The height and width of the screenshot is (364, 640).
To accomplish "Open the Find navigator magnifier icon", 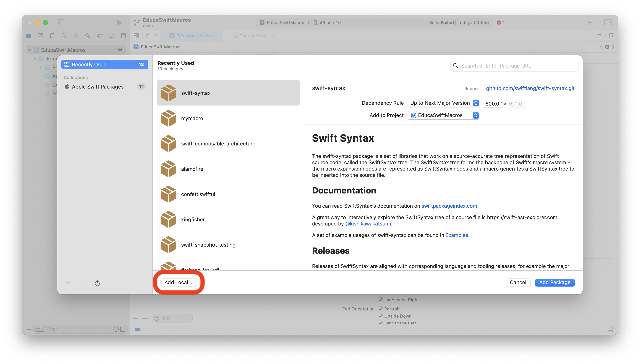I will (64, 36).
